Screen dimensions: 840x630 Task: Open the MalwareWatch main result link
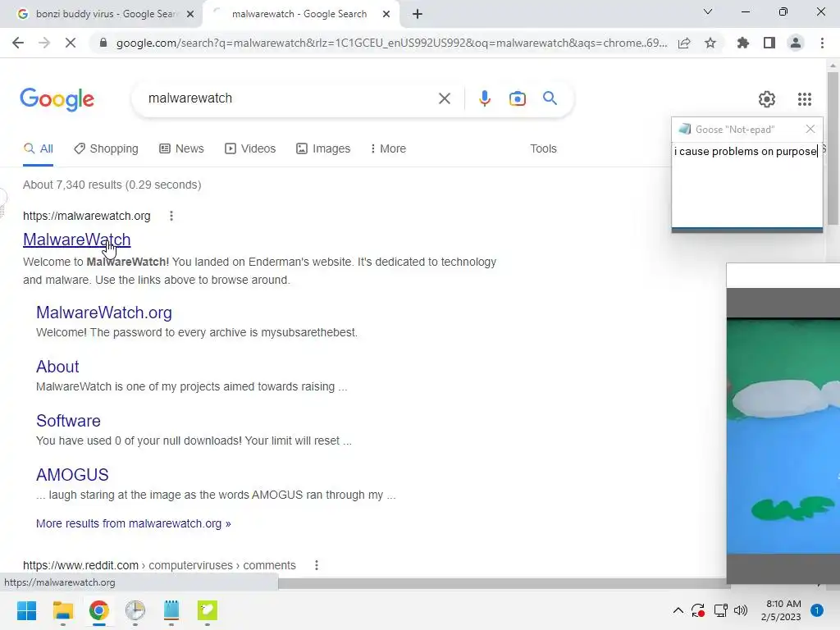point(76,240)
